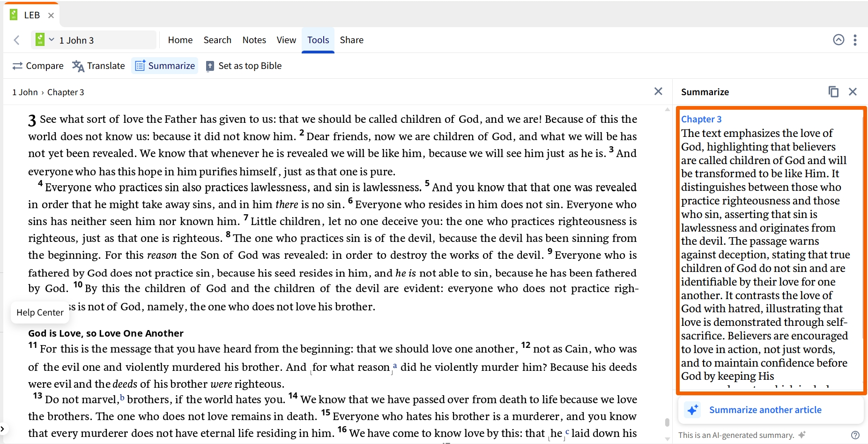Click the Help Center tooltip button

[x=40, y=313]
